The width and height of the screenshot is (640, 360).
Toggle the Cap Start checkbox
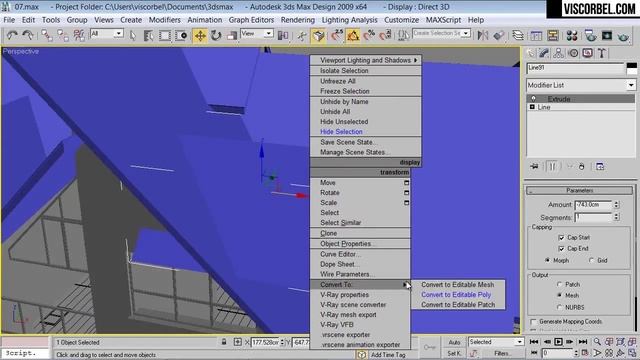(561, 238)
